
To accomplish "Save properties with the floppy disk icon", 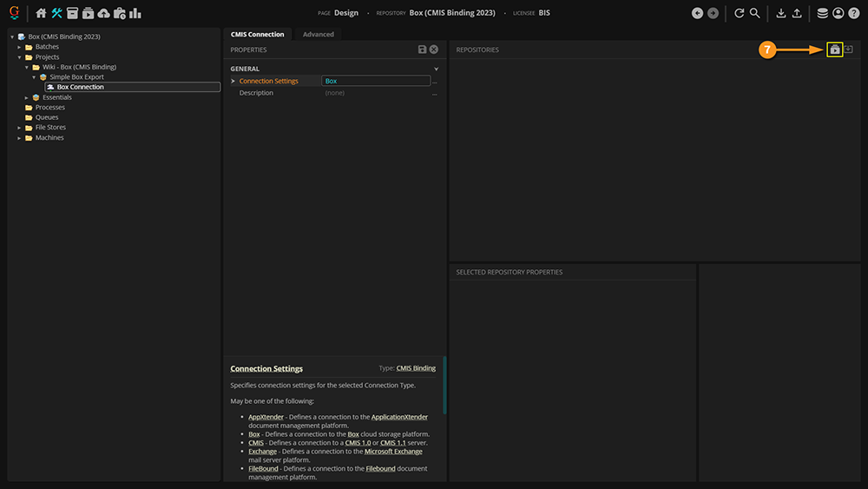I will coord(422,50).
